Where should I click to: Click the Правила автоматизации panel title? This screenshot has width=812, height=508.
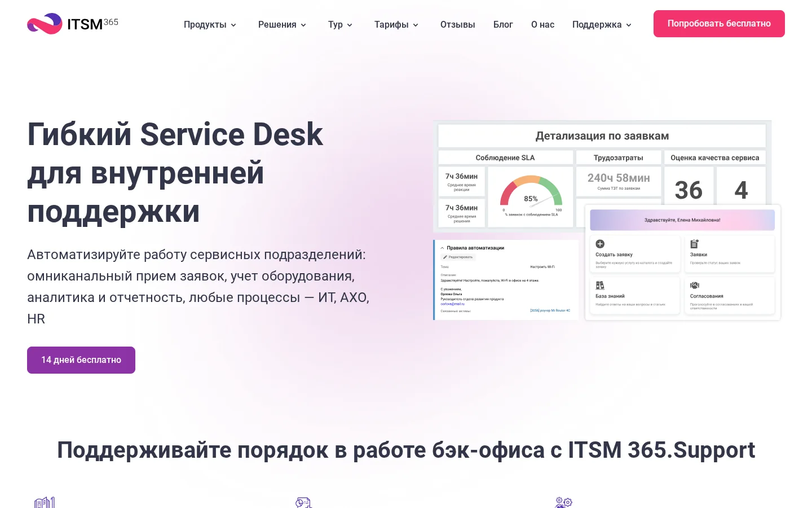(x=475, y=248)
